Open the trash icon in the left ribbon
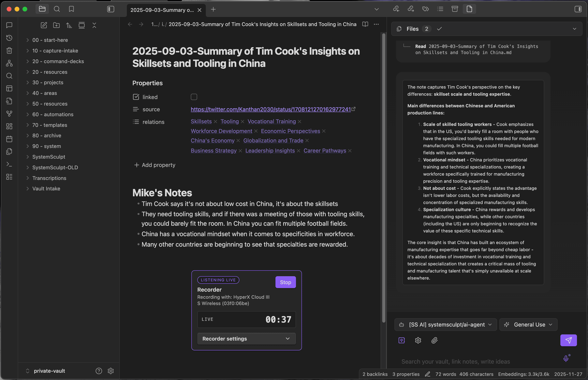Viewport: 588px width, 380px height. coord(9,51)
